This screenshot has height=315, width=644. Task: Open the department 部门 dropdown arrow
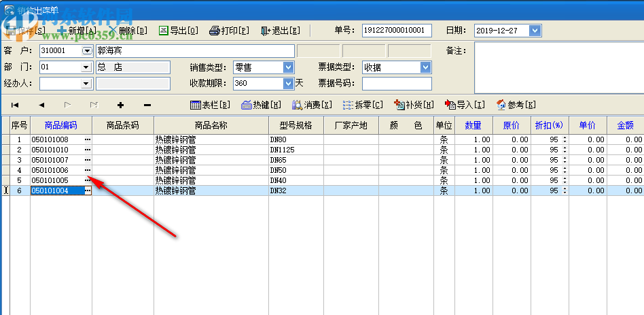coord(86,67)
